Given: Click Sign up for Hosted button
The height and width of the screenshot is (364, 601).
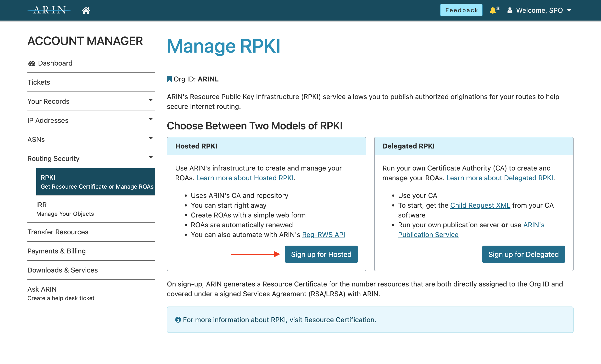Looking at the screenshot, I should pyautogui.click(x=321, y=254).
